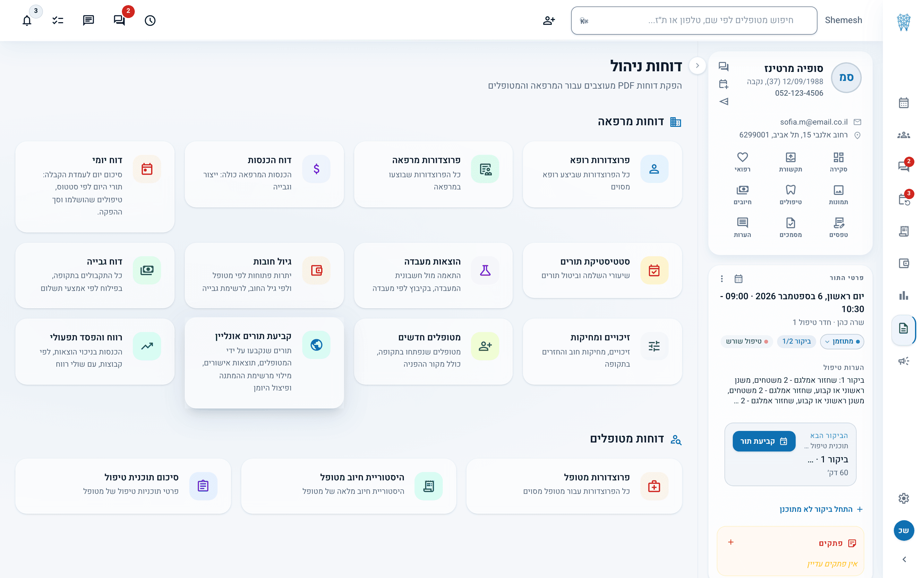Open the טפסים patient shortcut
This screenshot has width=924, height=578.
[x=838, y=228]
